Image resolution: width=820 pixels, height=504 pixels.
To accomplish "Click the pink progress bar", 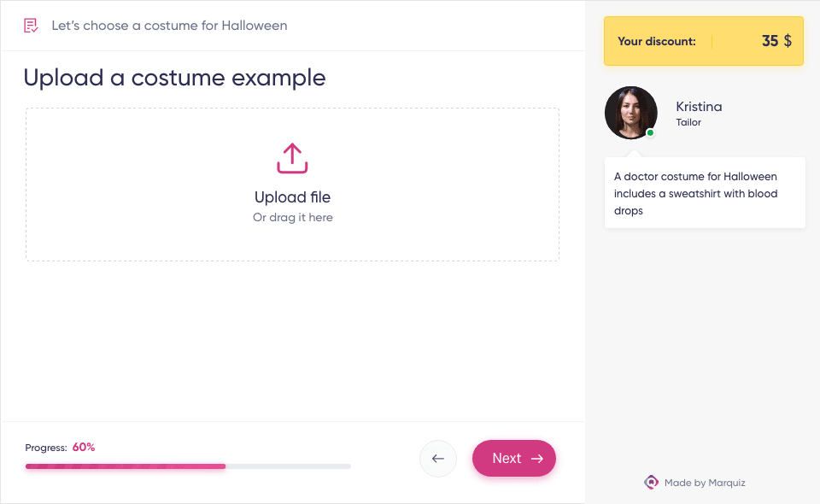I will (x=126, y=466).
